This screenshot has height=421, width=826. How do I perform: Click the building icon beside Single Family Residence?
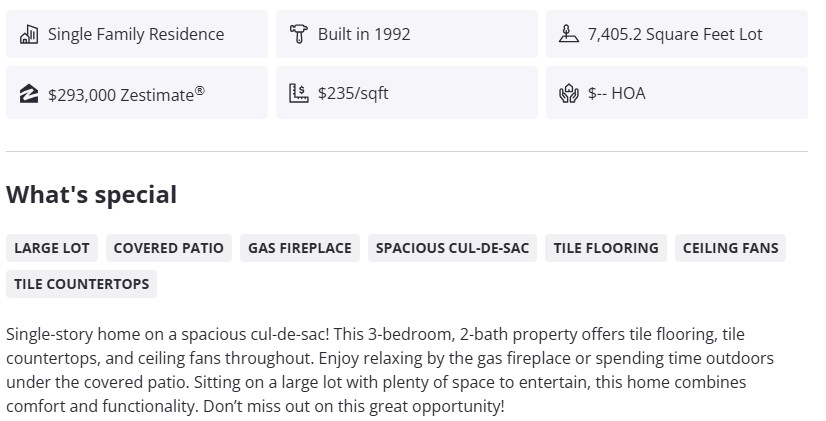click(29, 34)
